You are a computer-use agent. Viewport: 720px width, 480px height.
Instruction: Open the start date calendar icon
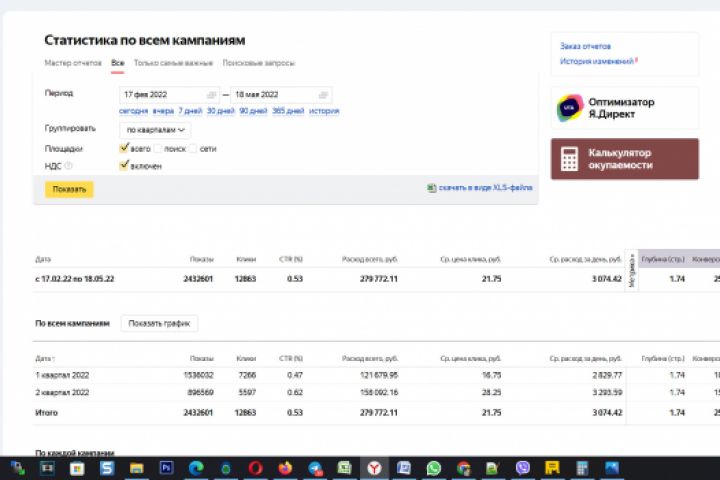pyautogui.click(x=211, y=95)
